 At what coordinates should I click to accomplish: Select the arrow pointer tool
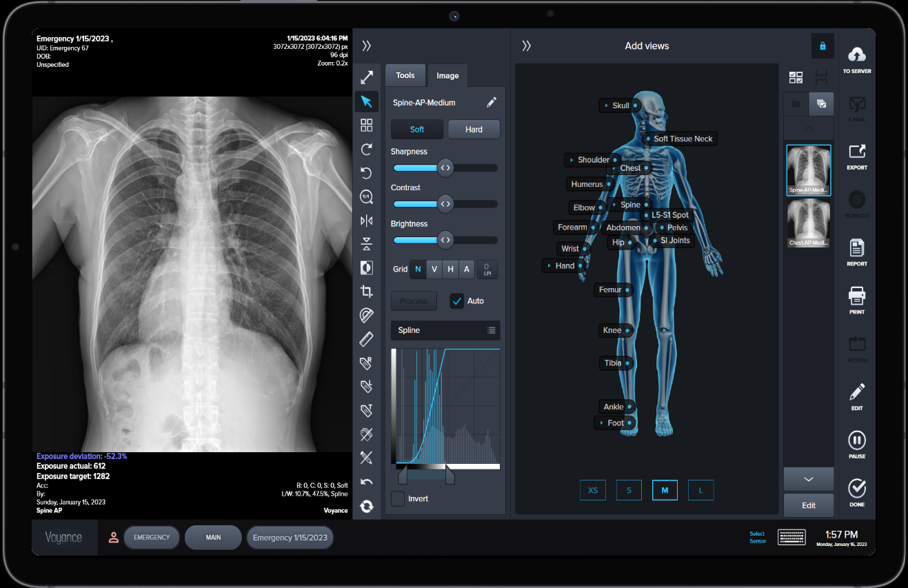tap(366, 102)
